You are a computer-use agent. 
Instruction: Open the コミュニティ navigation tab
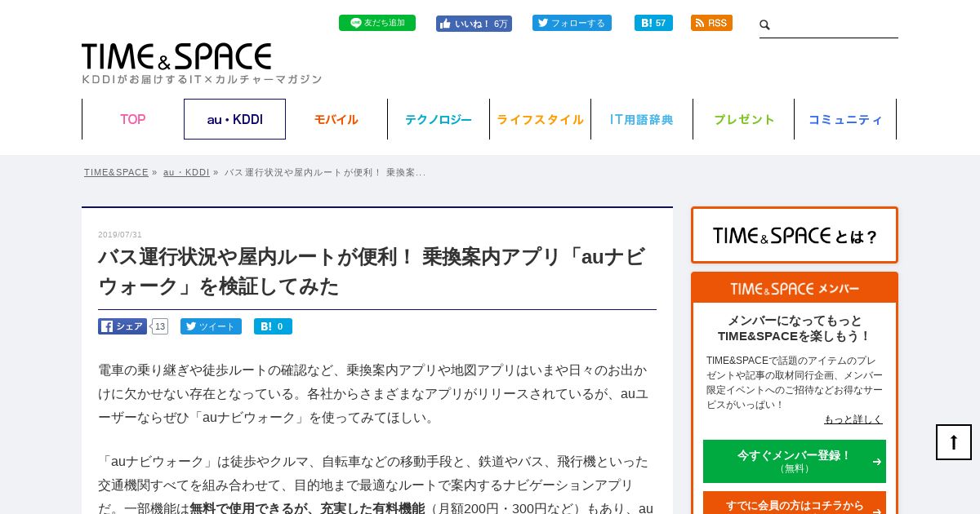pyautogui.click(x=845, y=119)
